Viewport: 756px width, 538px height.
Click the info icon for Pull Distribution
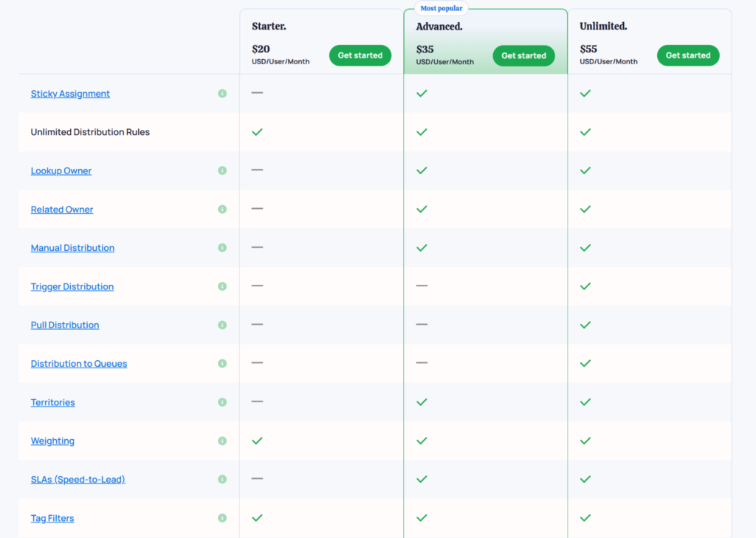[x=222, y=325]
